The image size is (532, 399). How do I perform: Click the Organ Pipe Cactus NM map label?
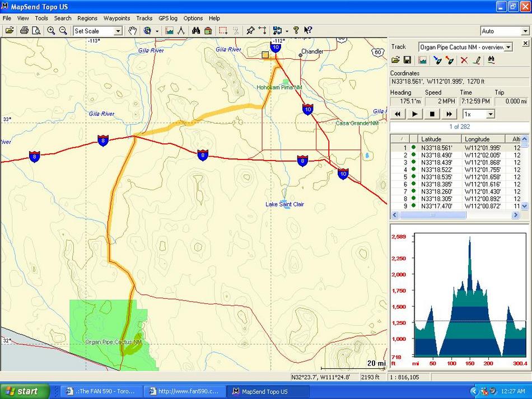113,342
